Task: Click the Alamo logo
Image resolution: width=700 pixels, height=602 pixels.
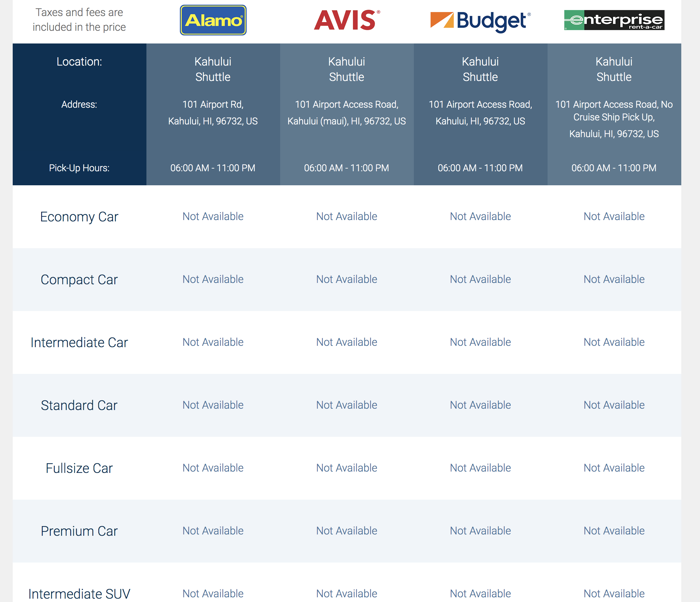Action: tap(213, 20)
